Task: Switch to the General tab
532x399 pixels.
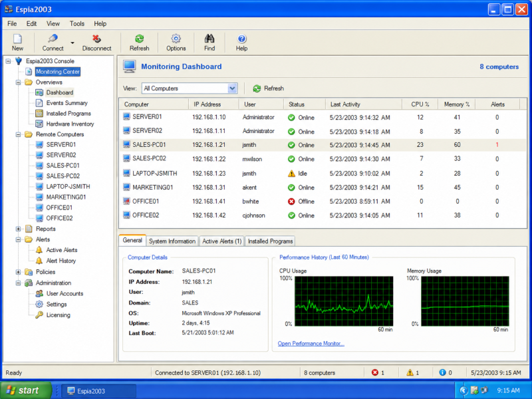Action: coord(132,240)
